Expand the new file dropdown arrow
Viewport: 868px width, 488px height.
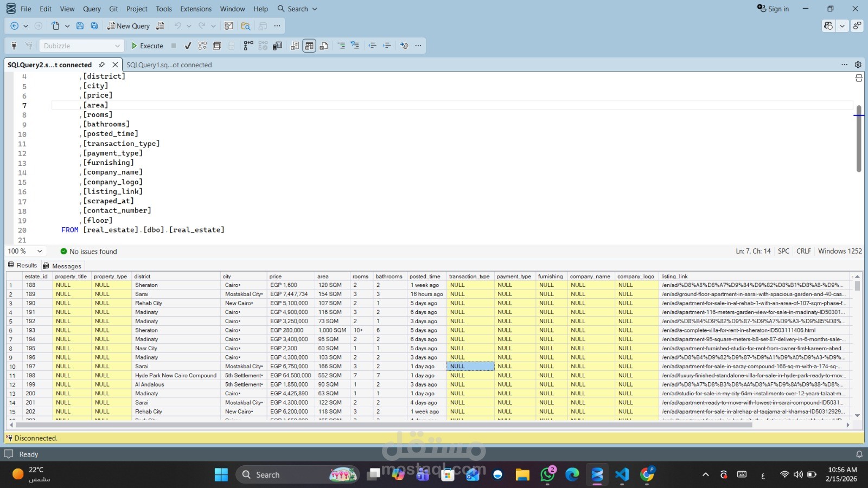[67, 26]
